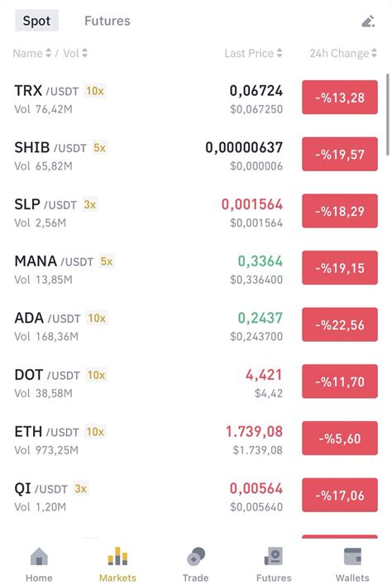Open the Home tab icon
This screenshot has height=585, width=392.
[x=39, y=556]
